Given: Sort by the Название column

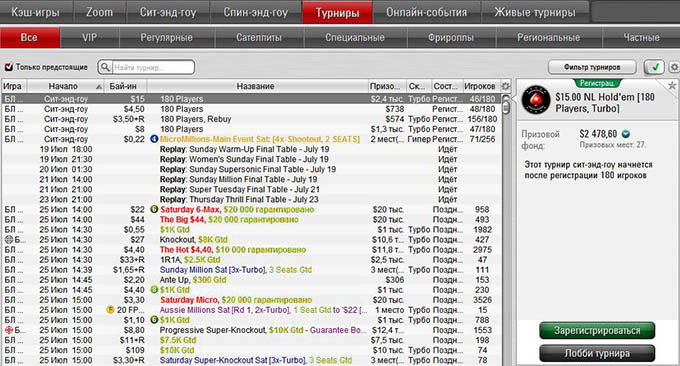Looking at the screenshot, I should (x=258, y=86).
